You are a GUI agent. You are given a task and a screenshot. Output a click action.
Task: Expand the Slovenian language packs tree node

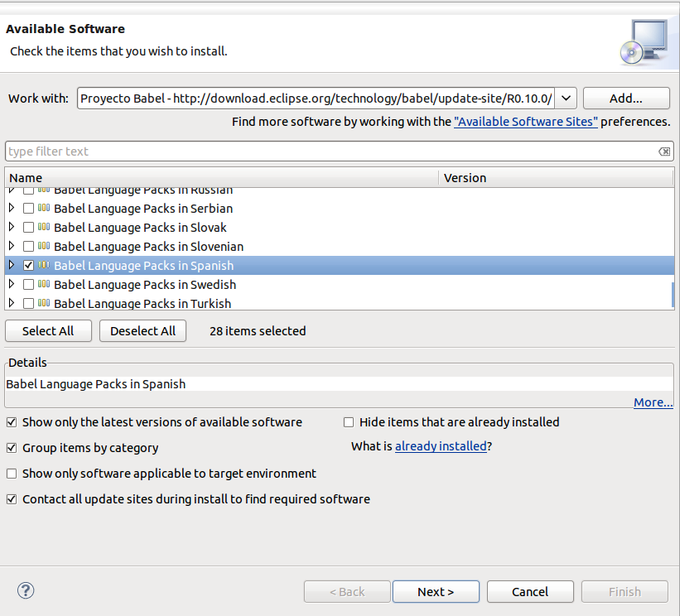coord(12,247)
